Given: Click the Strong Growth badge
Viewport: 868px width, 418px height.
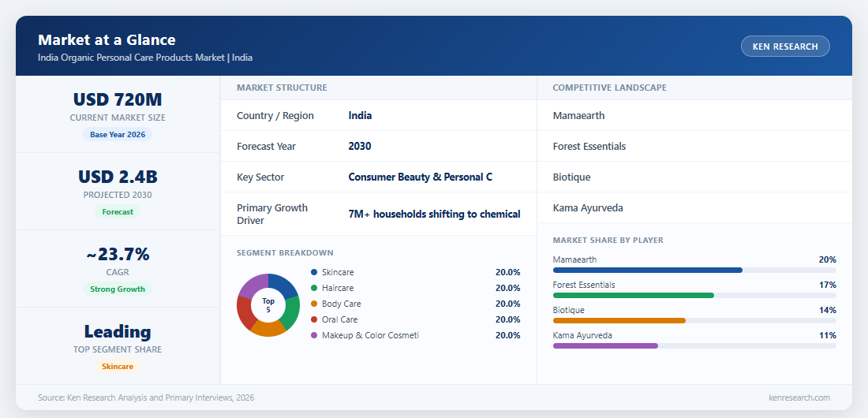Looking at the screenshot, I should click(118, 289).
